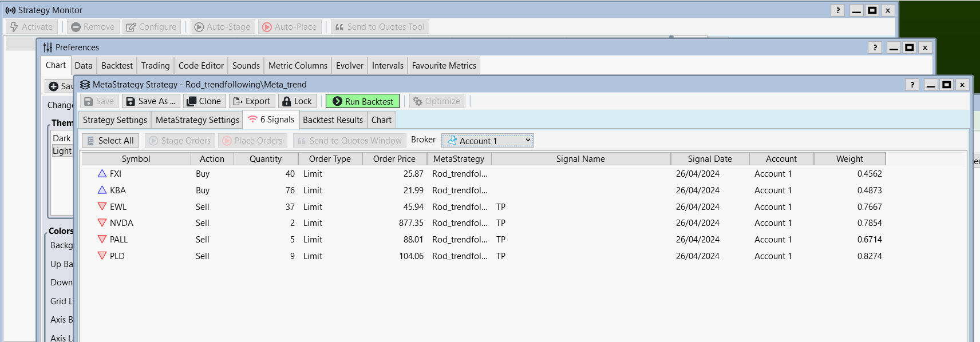This screenshot has height=342, width=980.
Task: Lock the MetaStrategy
Action: (x=297, y=101)
